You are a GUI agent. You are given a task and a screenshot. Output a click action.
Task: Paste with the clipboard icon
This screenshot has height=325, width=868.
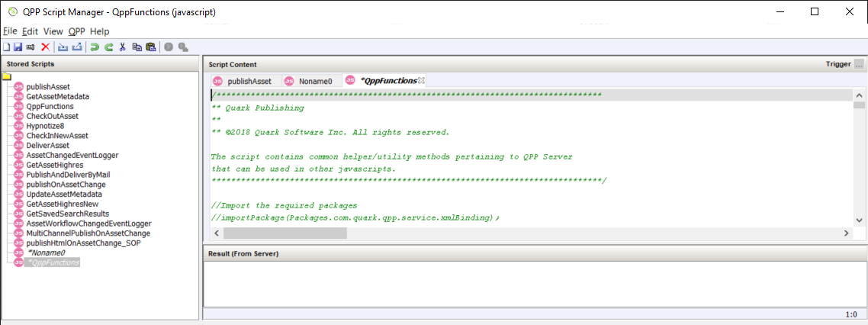tap(150, 47)
